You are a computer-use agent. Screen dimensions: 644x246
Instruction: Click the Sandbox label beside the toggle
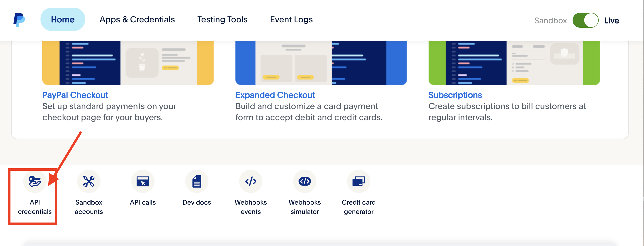(x=550, y=20)
